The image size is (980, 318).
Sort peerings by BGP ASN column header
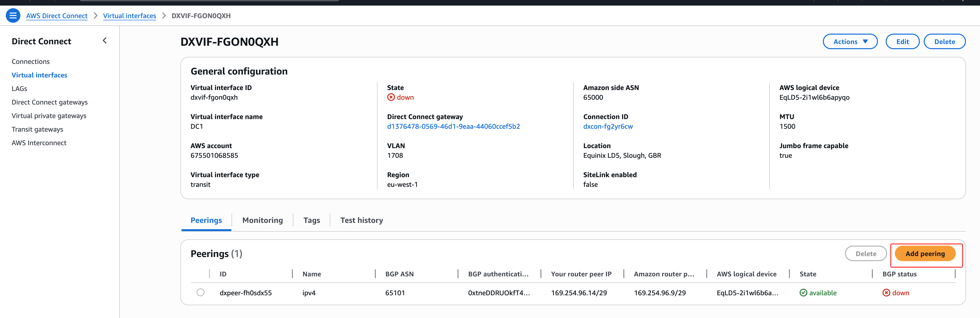tap(399, 274)
